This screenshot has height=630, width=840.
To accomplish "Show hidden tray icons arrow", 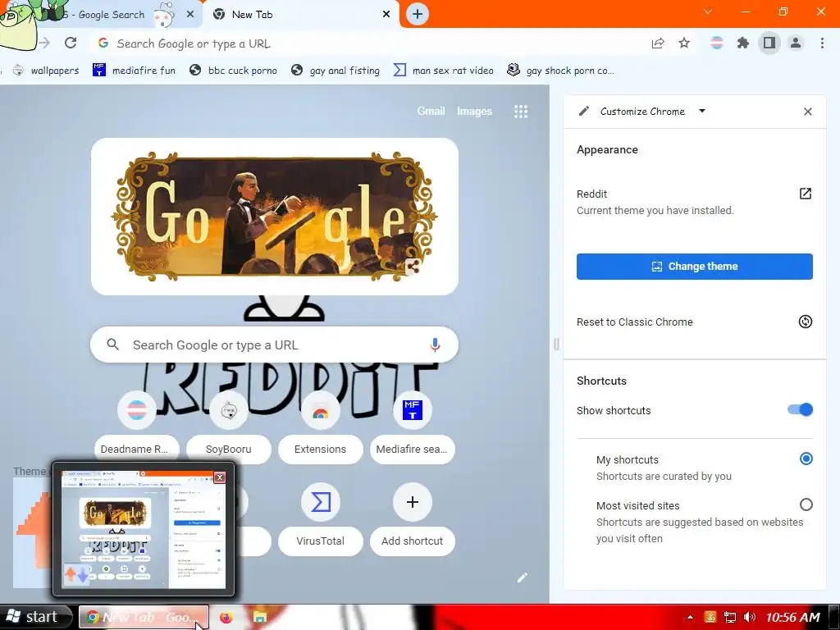I will click(690, 617).
